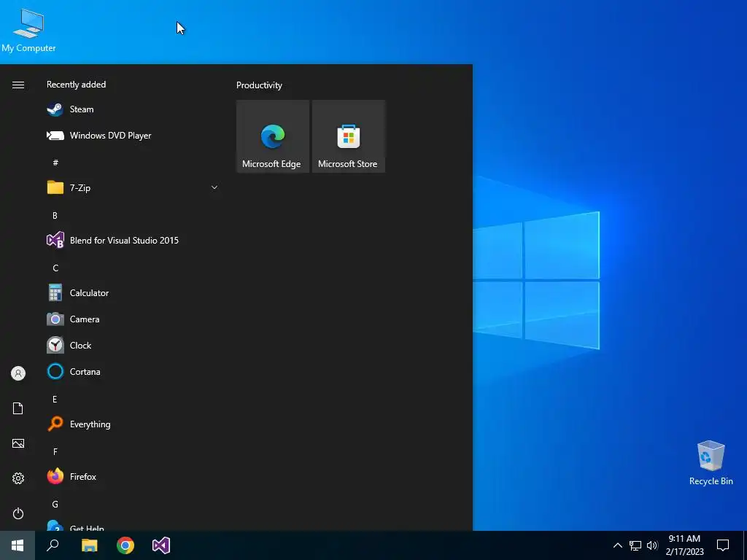Show hidden tray icons arrow
The width and height of the screenshot is (747, 560).
617,545
